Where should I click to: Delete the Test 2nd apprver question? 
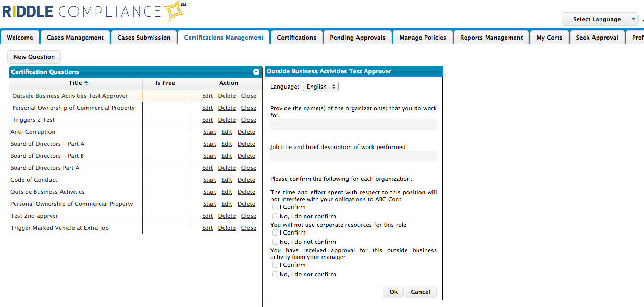point(227,216)
